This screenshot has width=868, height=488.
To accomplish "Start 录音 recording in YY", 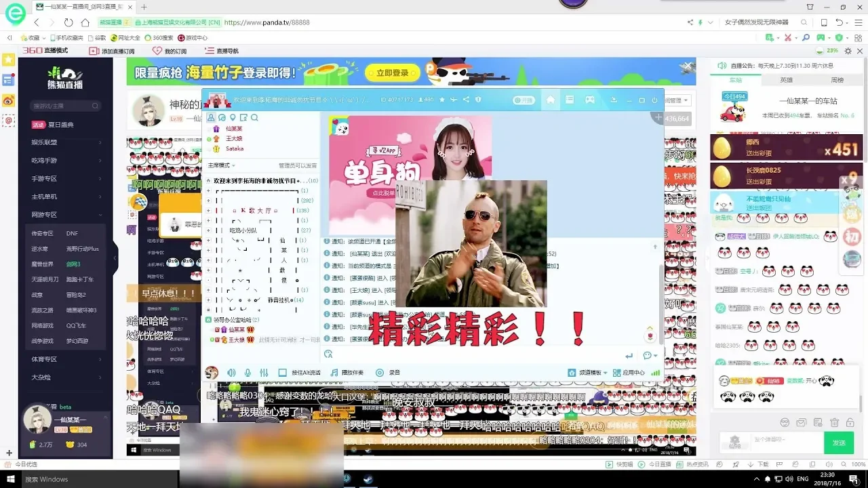I will point(389,373).
